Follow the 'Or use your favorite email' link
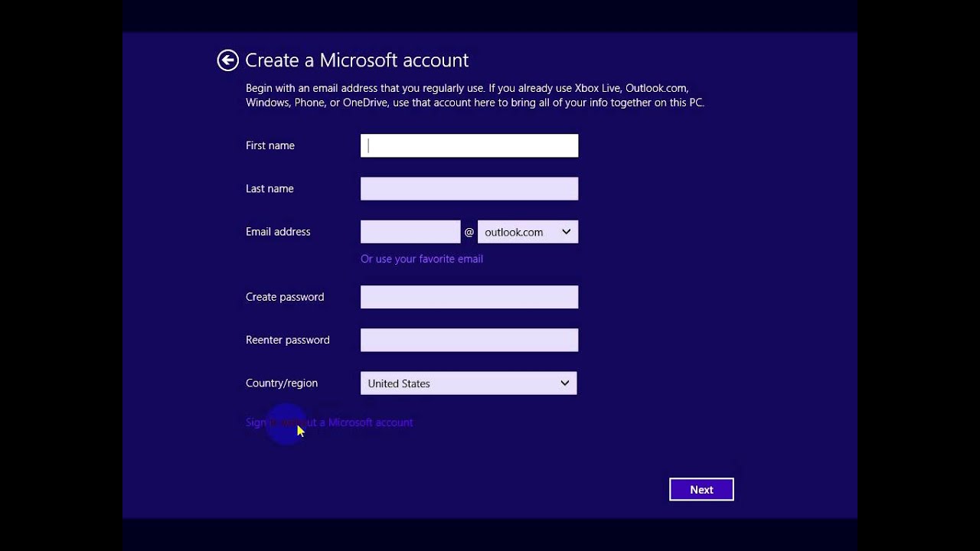Image resolution: width=980 pixels, height=551 pixels. [422, 259]
